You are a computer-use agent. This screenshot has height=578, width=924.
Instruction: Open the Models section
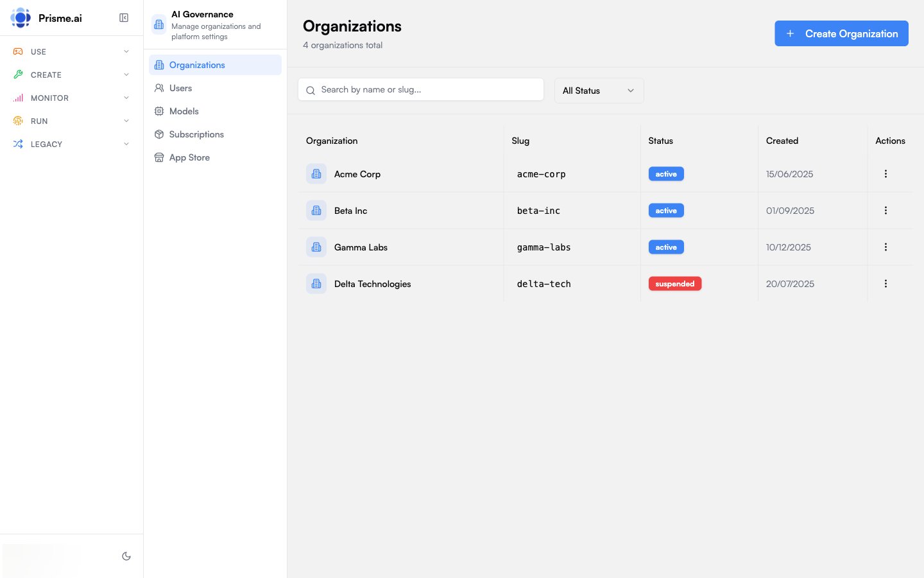click(215, 111)
